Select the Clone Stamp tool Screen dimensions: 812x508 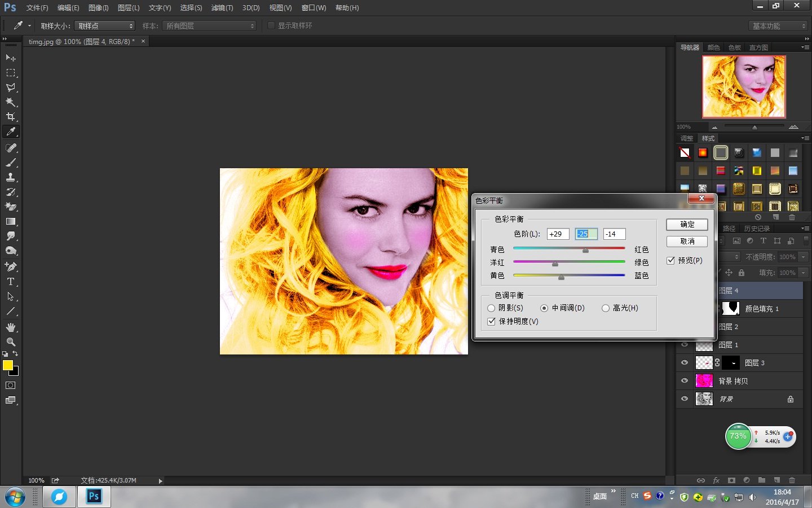(x=11, y=177)
